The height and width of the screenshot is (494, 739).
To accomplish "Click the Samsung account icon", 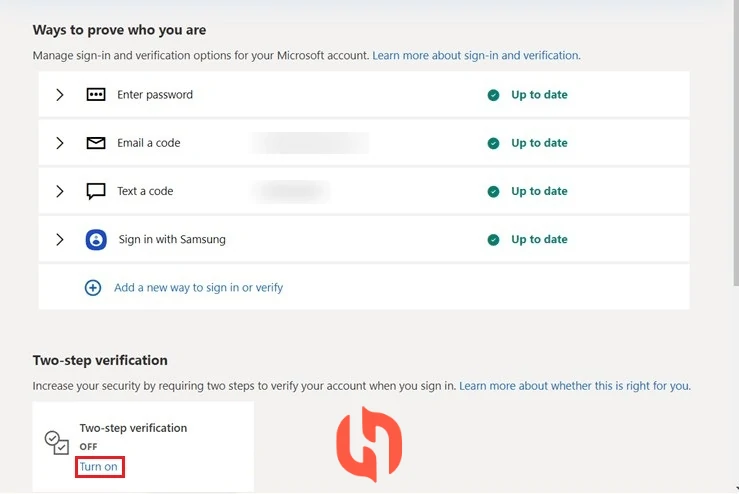I will (96, 239).
